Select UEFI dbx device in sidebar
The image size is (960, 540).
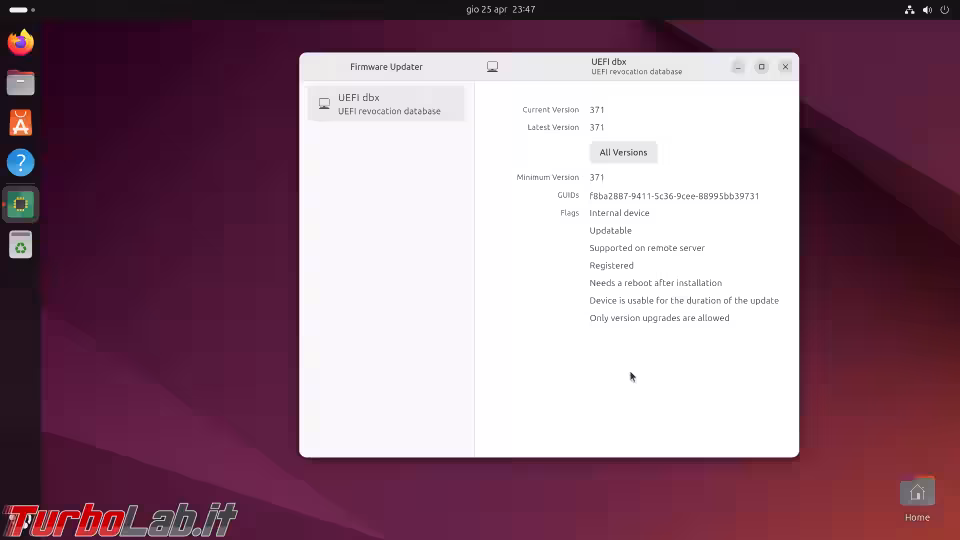coord(386,103)
